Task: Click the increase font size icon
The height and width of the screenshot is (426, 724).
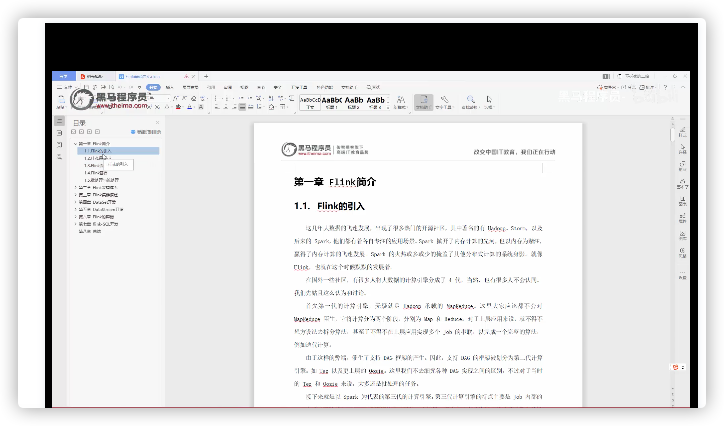Action: 175,98
